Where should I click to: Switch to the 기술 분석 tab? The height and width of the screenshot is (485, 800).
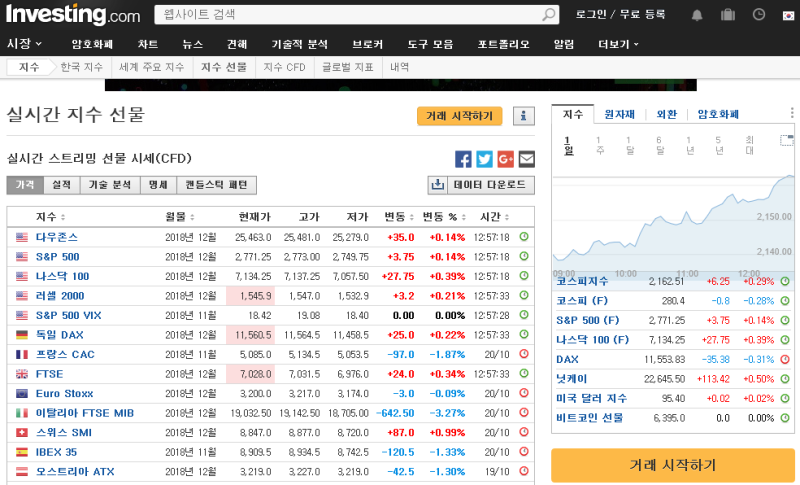110,185
